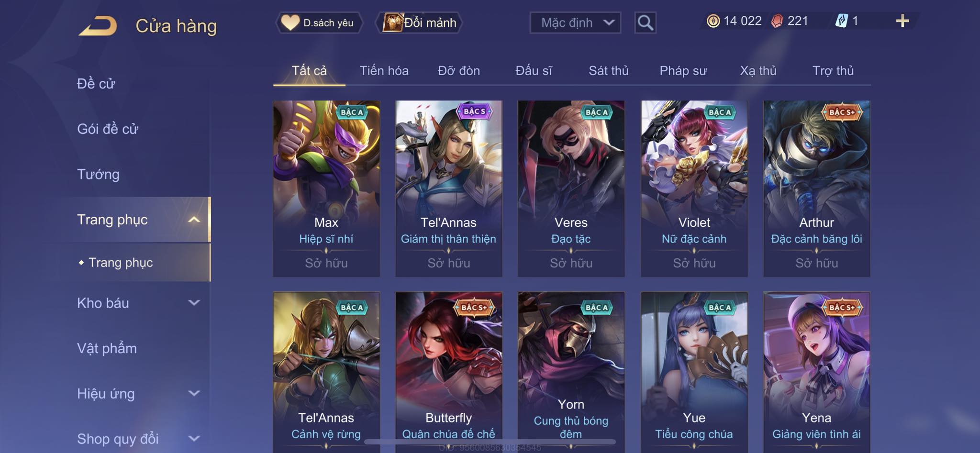980x453 pixels.
Task: Open the search magnifier icon
Action: coord(645,22)
